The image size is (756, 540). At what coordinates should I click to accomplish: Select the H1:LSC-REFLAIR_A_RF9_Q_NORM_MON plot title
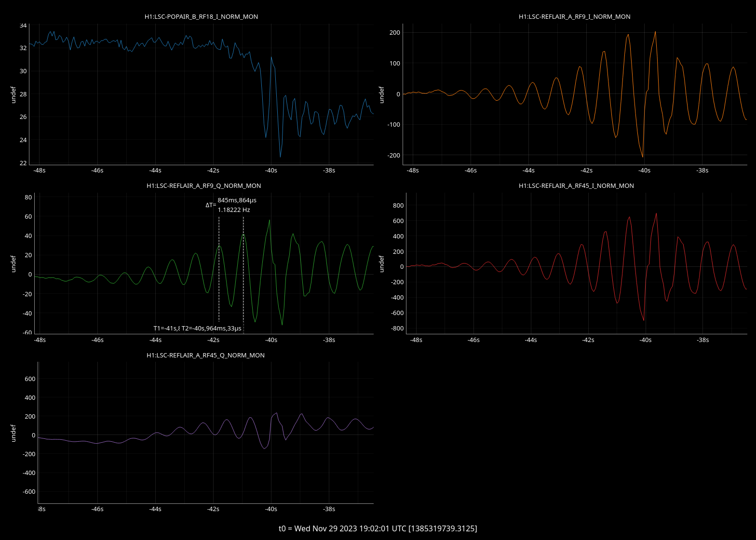(203, 185)
